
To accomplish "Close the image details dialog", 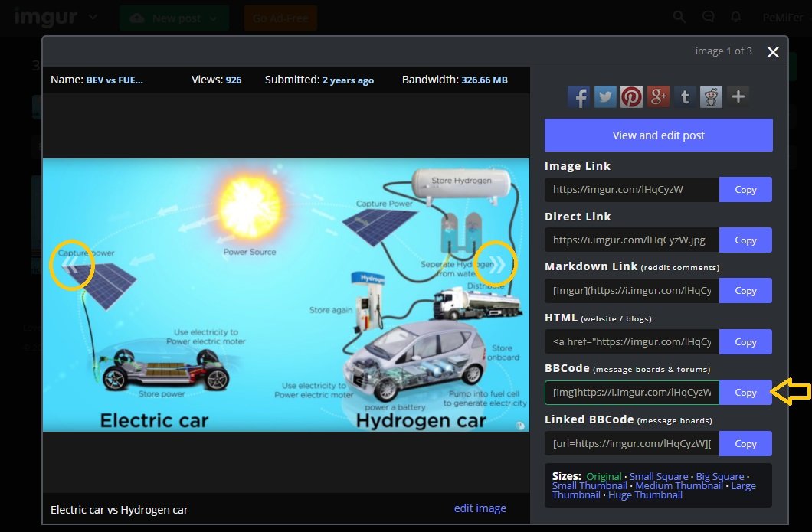I will (773, 52).
